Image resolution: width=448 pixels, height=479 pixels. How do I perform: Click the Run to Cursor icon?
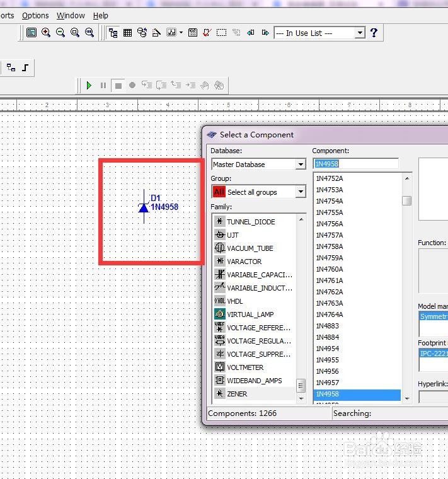point(190,85)
